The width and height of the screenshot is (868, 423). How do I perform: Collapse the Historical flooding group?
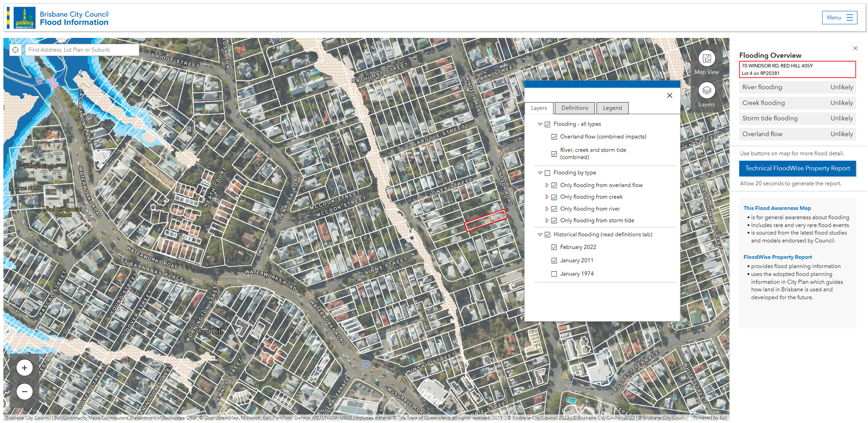[x=540, y=235]
